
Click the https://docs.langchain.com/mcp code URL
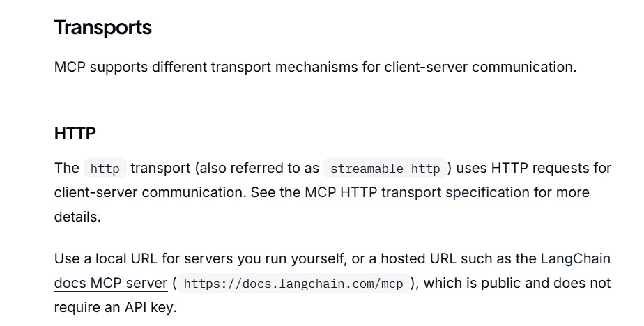[x=293, y=284]
